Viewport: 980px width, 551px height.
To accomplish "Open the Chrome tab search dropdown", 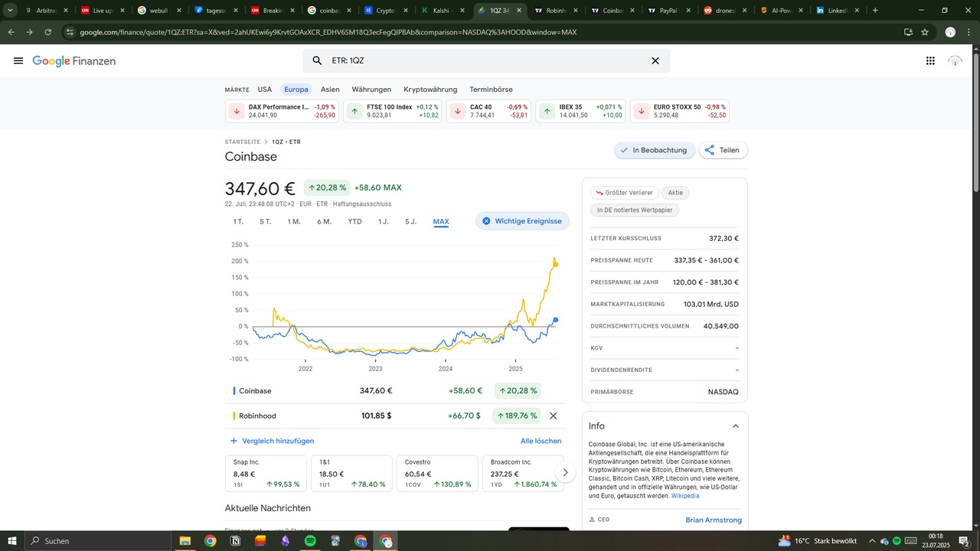I will [10, 11].
